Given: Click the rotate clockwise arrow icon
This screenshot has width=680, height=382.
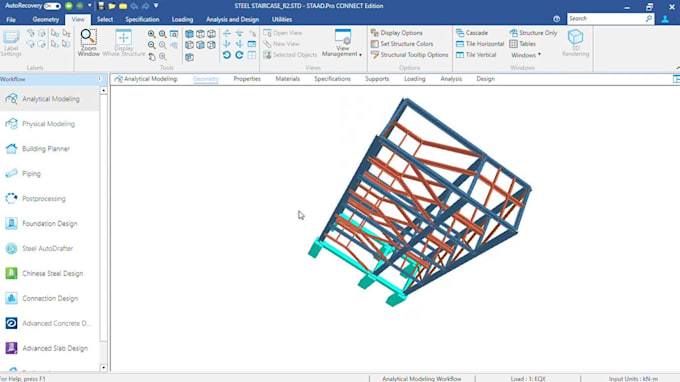Looking at the screenshot, I should coord(239,55).
